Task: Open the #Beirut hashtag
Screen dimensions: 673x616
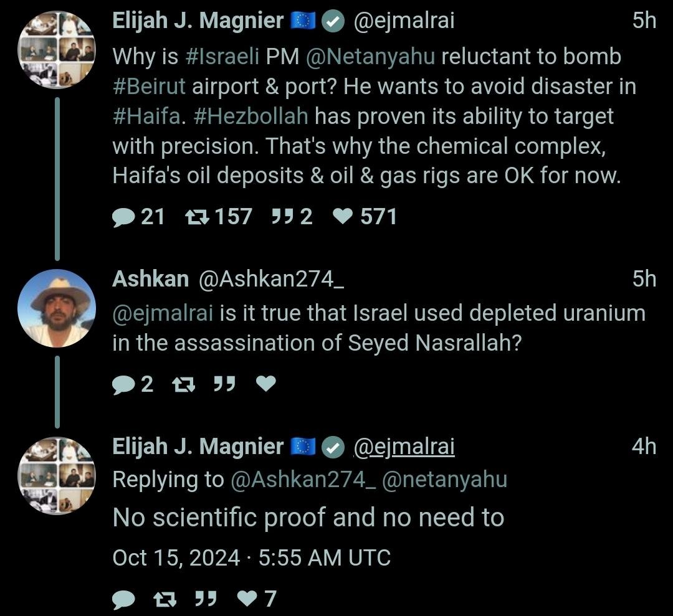Action: [x=149, y=86]
